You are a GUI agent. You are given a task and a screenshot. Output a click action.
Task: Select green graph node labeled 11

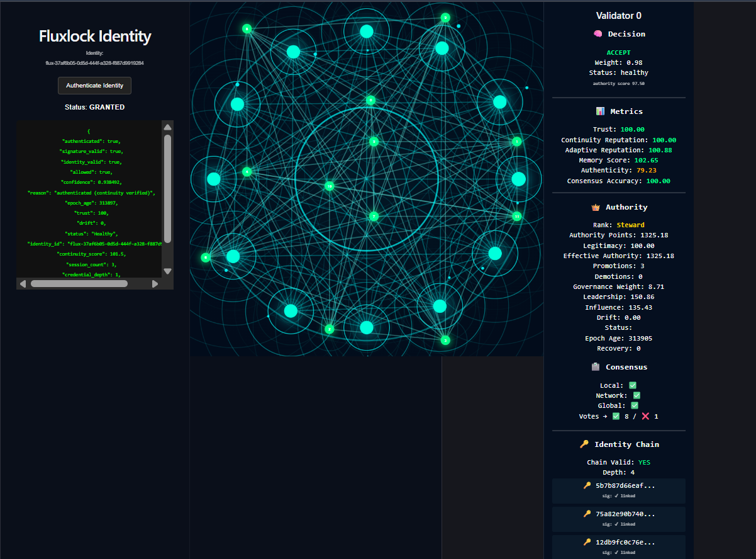point(517,216)
